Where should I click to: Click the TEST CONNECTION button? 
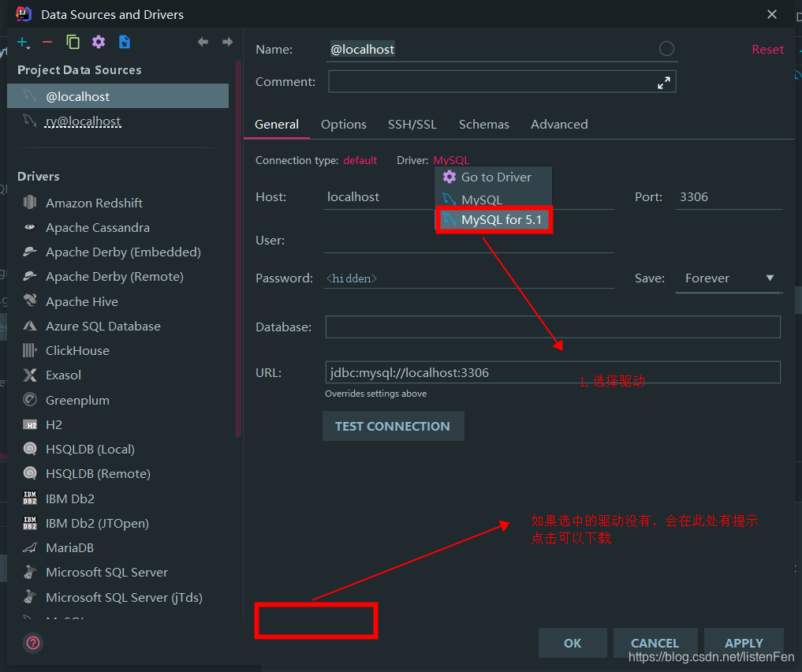coord(394,426)
